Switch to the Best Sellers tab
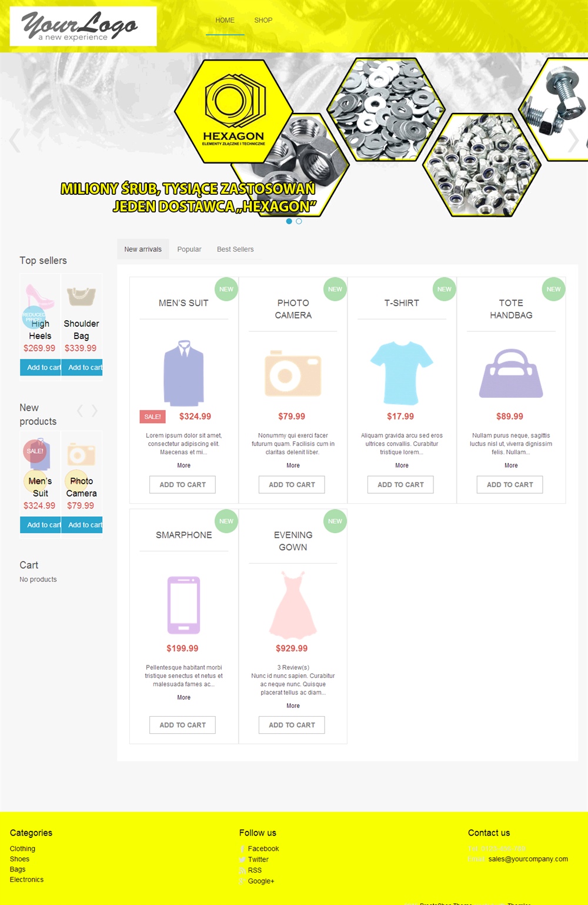The height and width of the screenshot is (905, 588). point(235,249)
